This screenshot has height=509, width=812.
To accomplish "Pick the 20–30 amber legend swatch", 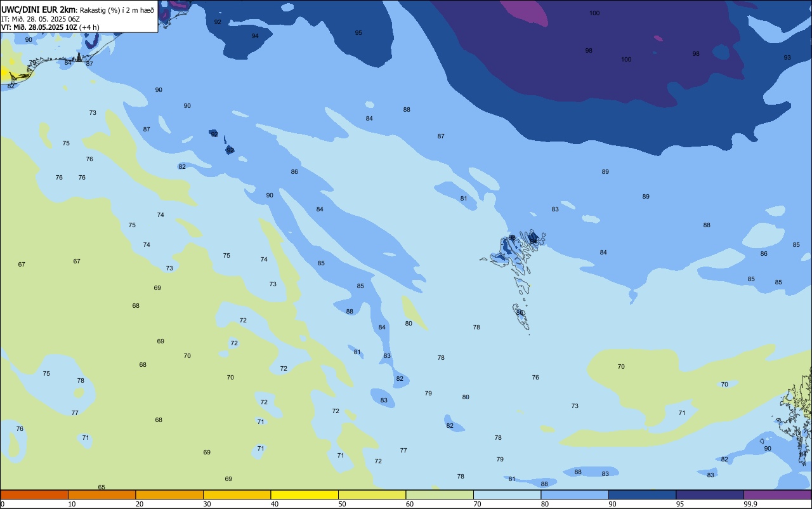I will pyautogui.click(x=169, y=494).
